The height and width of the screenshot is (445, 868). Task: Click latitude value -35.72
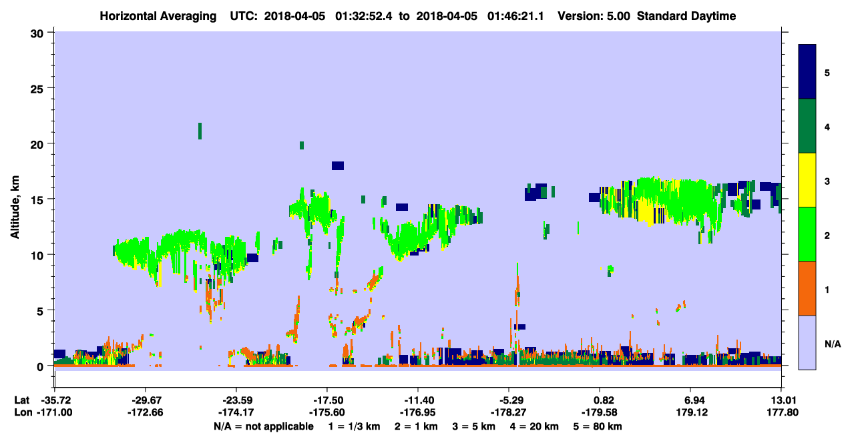coord(57,400)
